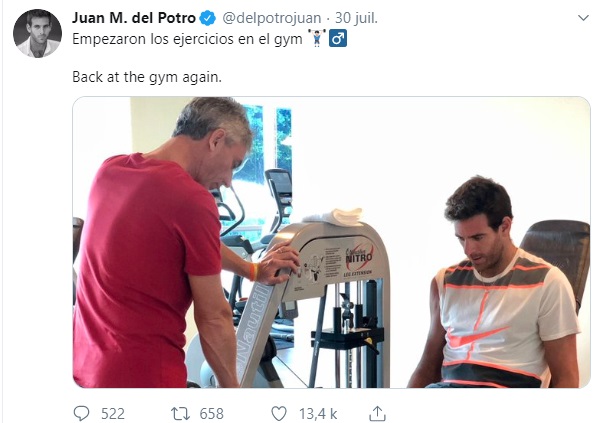Image resolution: width=596 pixels, height=423 pixels.
Task: Click the weightlifter emoji in tweet
Action: 317,38
